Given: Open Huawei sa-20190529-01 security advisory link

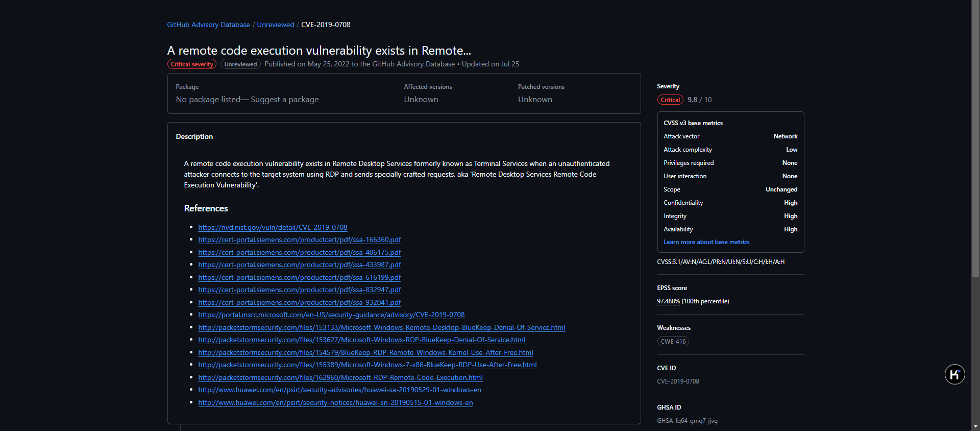Looking at the screenshot, I should (339, 390).
